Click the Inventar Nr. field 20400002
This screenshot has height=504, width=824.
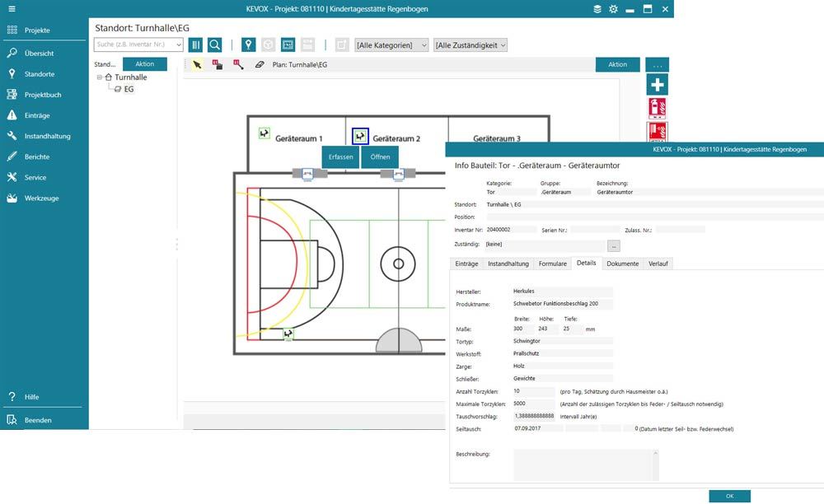coord(511,230)
